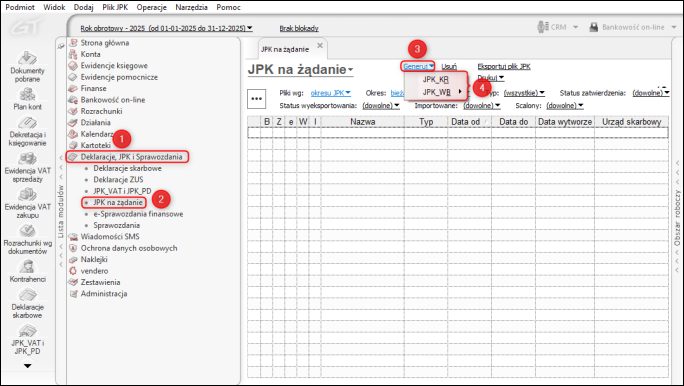Open the Dodaj menu
This screenshot has width=684, height=386.
pos(83,7)
